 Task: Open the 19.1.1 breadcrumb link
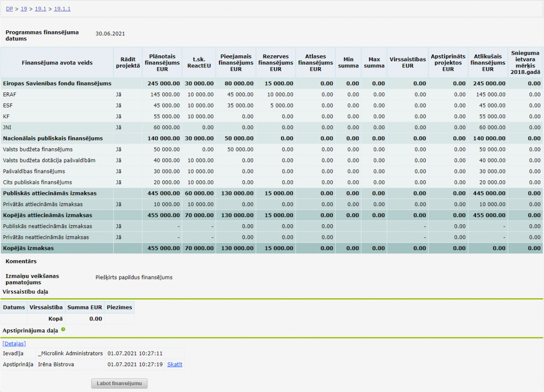coord(62,9)
